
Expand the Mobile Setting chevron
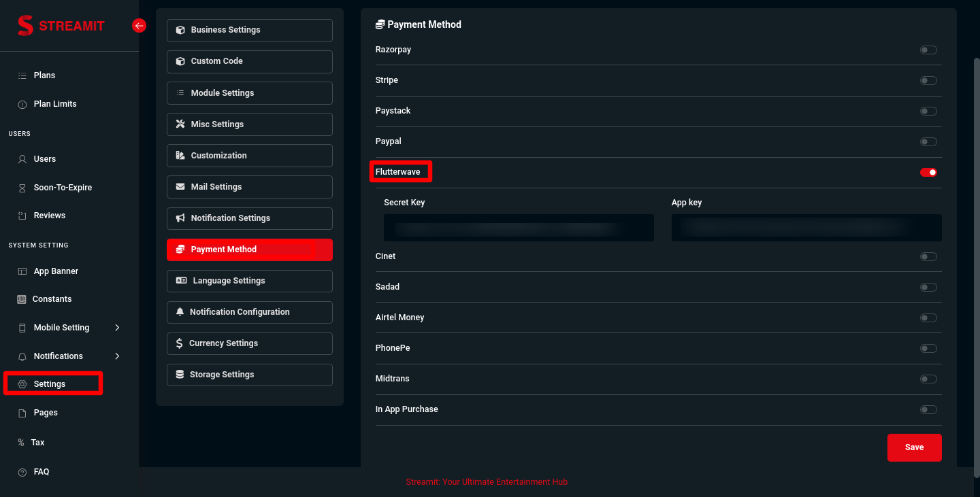point(117,328)
